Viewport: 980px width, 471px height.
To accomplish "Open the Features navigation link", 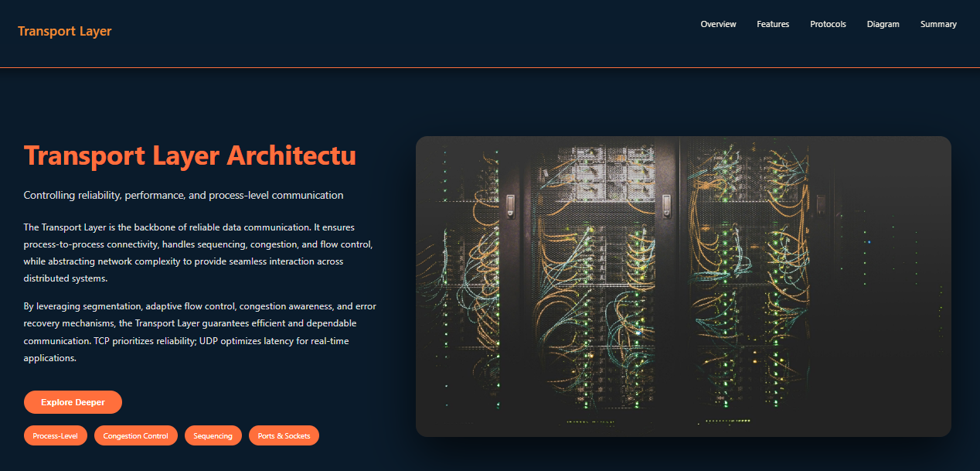I will point(773,24).
